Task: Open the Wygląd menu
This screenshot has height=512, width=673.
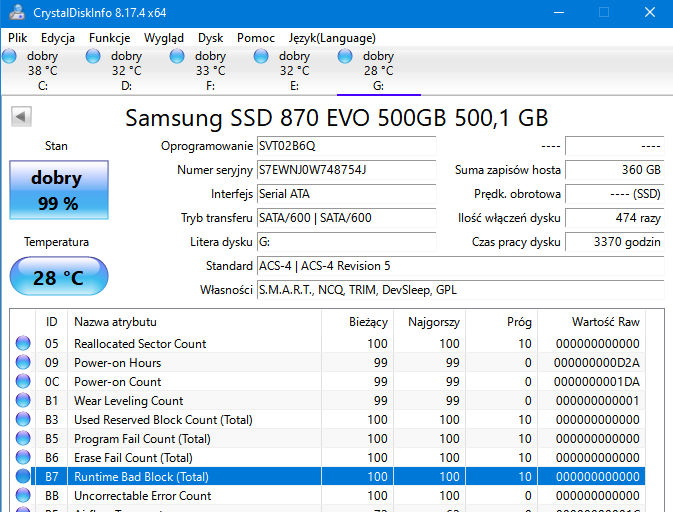Action: [x=164, y=38]
